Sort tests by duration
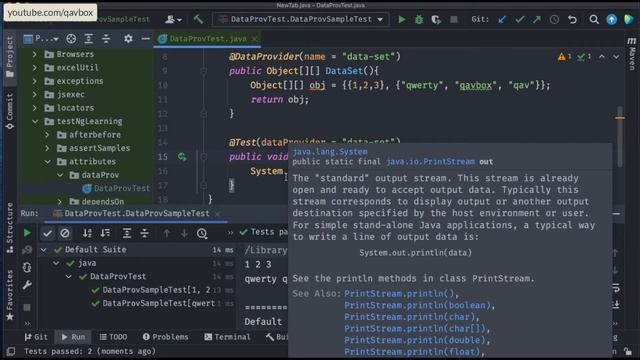The image size is (640, 360). (x=105, y=233)
